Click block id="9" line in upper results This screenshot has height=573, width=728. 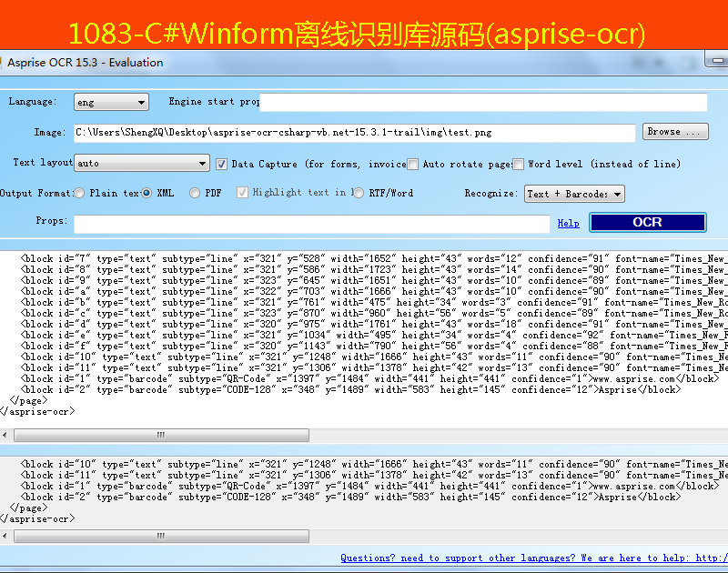tap(374, 281)
